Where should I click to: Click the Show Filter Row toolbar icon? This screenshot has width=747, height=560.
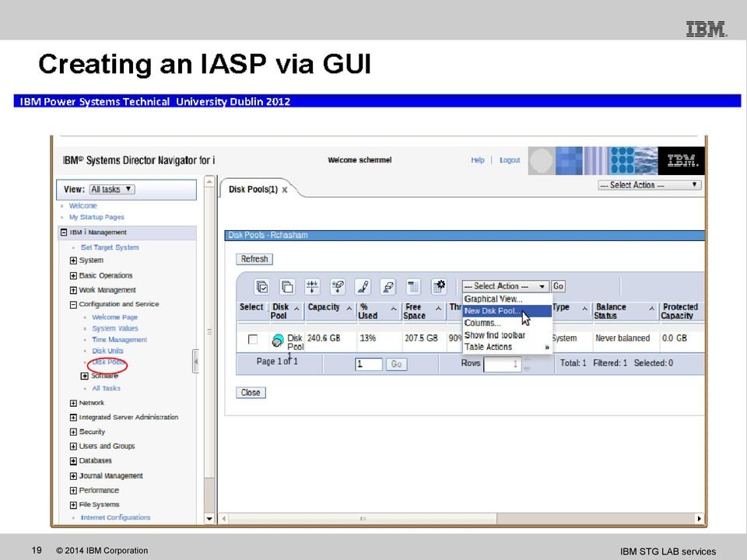[x=313, y=286]
